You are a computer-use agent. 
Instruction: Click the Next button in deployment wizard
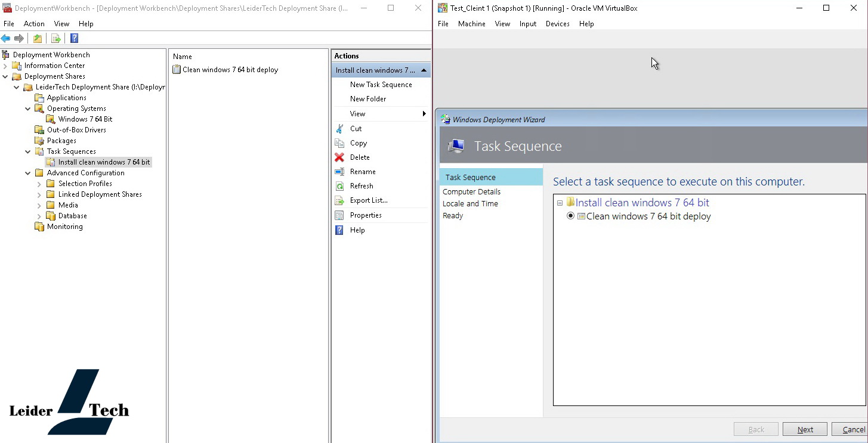coord(805,429)
